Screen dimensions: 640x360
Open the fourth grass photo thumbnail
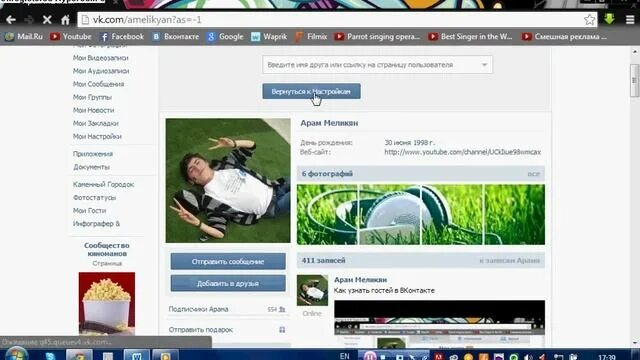[514, 215]
